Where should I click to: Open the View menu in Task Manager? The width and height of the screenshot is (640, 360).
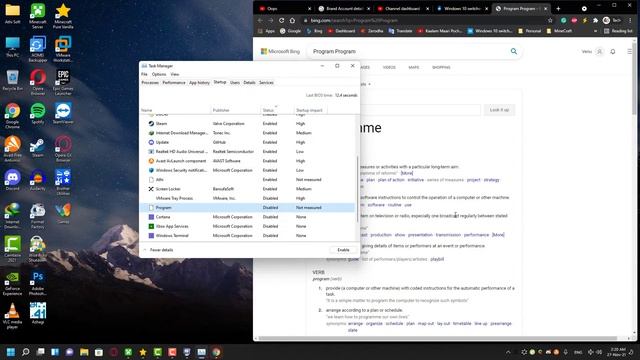175,74
